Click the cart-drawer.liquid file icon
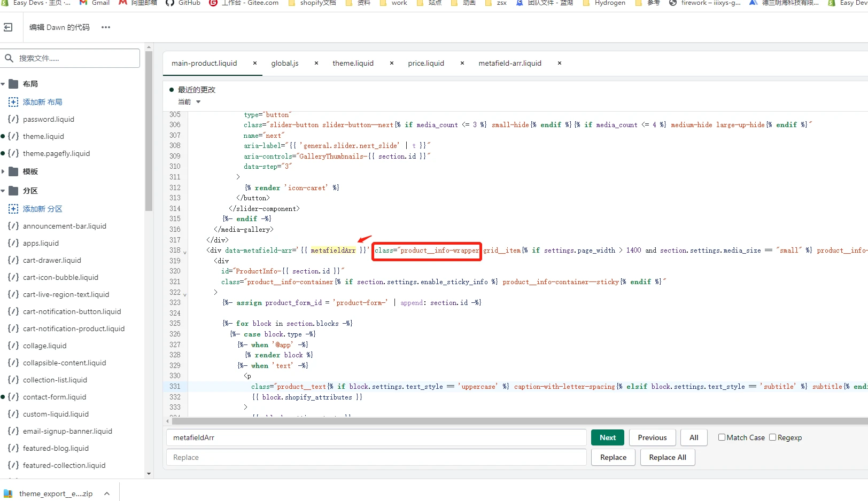The height and width of the screenshot is (501, 868). (x=13, y=260)
